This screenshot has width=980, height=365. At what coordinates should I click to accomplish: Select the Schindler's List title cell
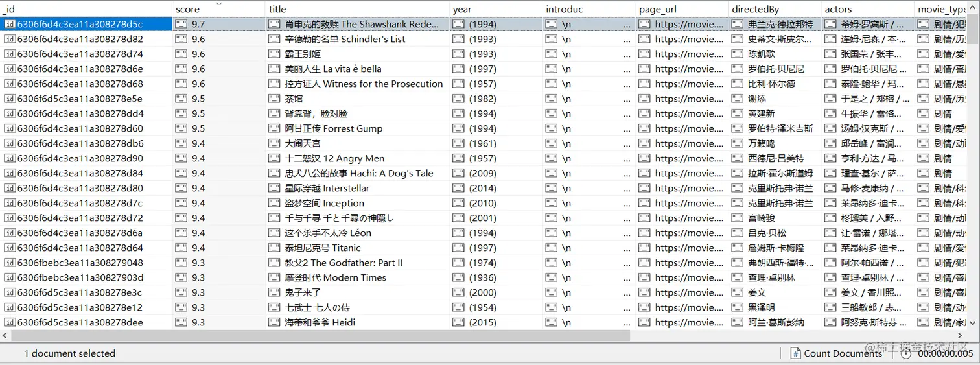[x=357, y=39]
